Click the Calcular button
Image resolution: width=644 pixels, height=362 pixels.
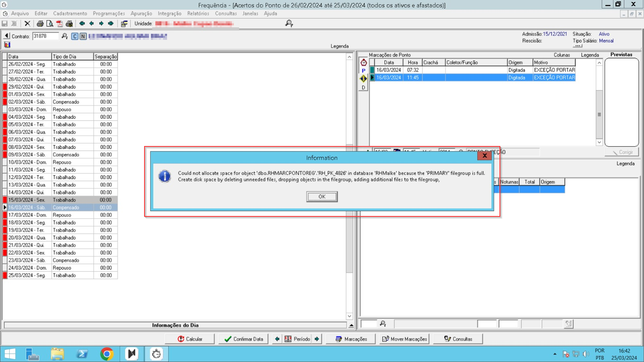pos(190,339)
